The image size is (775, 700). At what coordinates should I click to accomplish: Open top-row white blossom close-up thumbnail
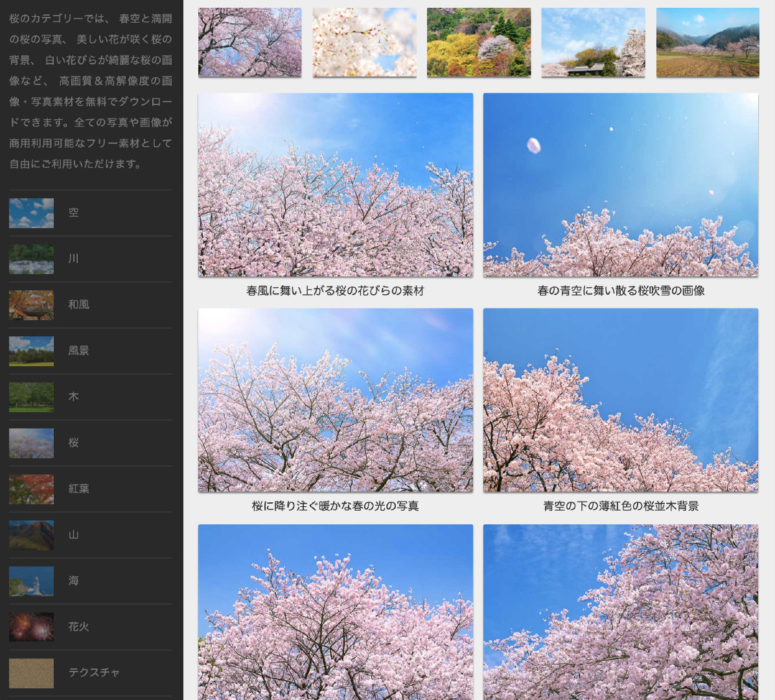point(365,42)
